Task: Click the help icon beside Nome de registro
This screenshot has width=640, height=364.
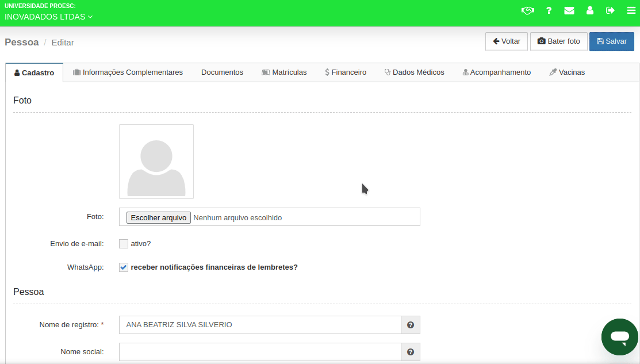Action: point(411,325)
